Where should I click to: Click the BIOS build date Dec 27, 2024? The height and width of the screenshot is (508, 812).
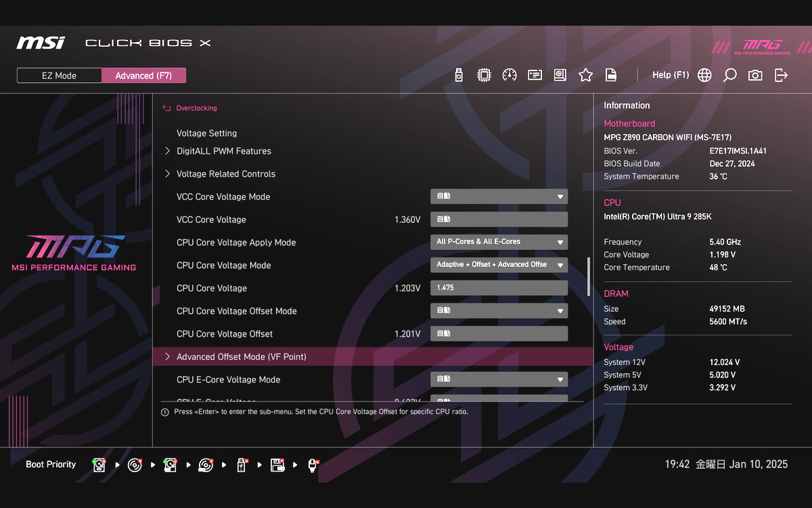[732, 164]
